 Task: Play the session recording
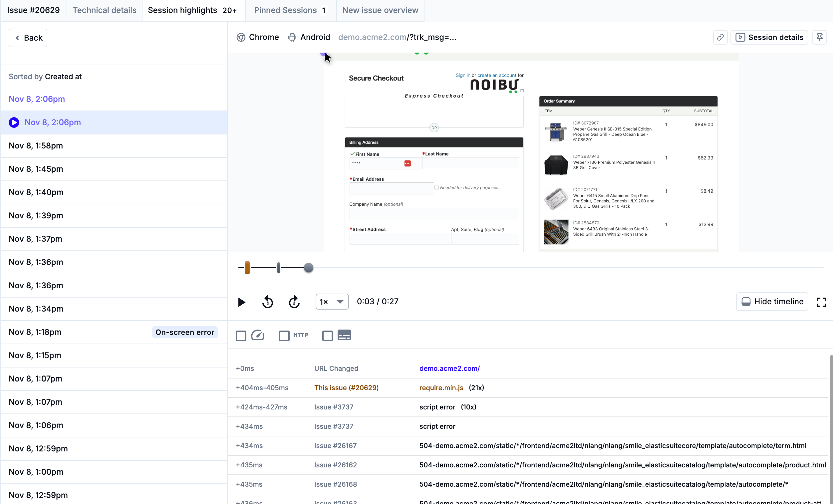coord(241,302)
